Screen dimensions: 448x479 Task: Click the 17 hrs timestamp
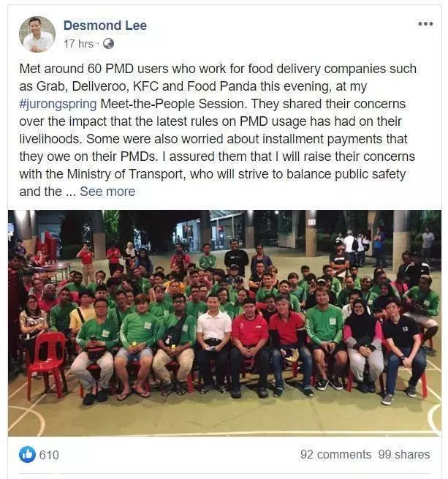click(78, 44)
